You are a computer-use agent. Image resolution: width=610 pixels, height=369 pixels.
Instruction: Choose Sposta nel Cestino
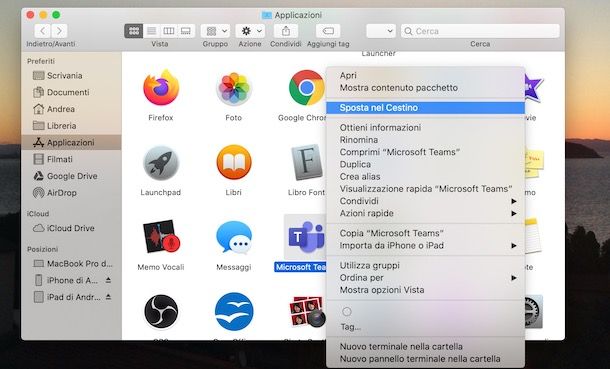point(426,108)
